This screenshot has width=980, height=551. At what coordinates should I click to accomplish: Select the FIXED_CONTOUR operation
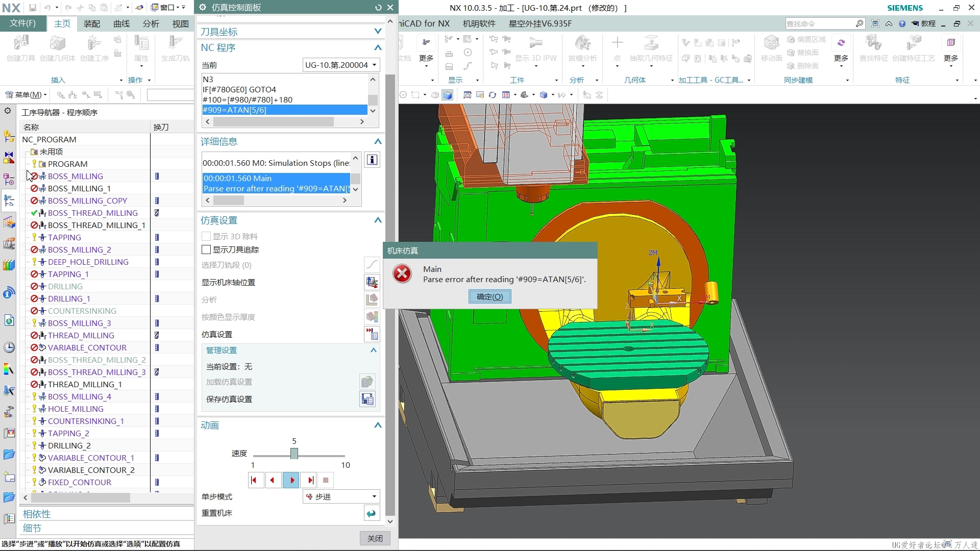tap(80, 482)
